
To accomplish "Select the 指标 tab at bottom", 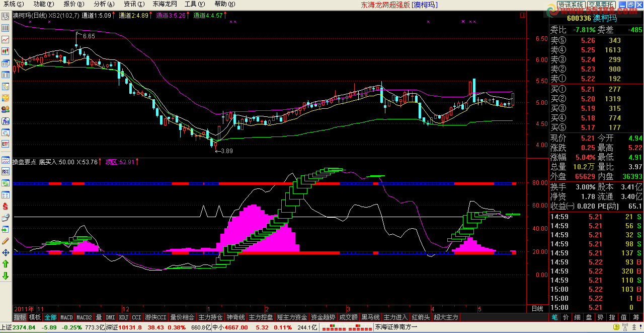I will [20, 317].
